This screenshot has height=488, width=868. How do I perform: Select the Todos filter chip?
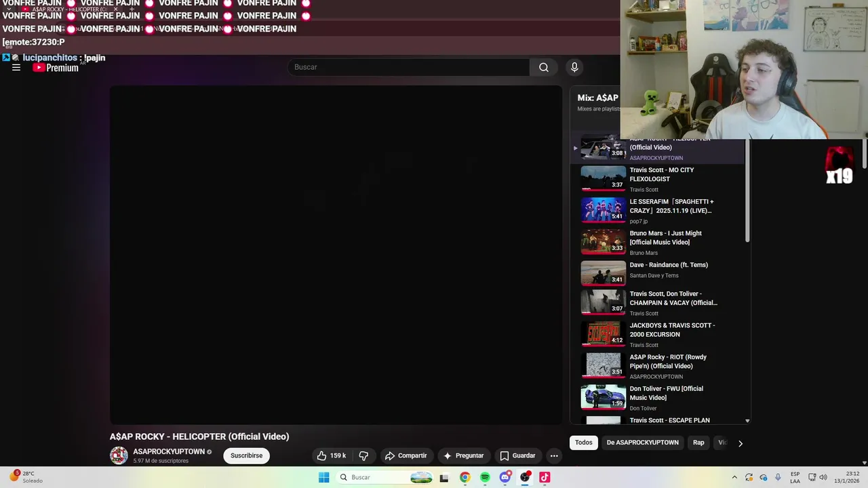583,443
